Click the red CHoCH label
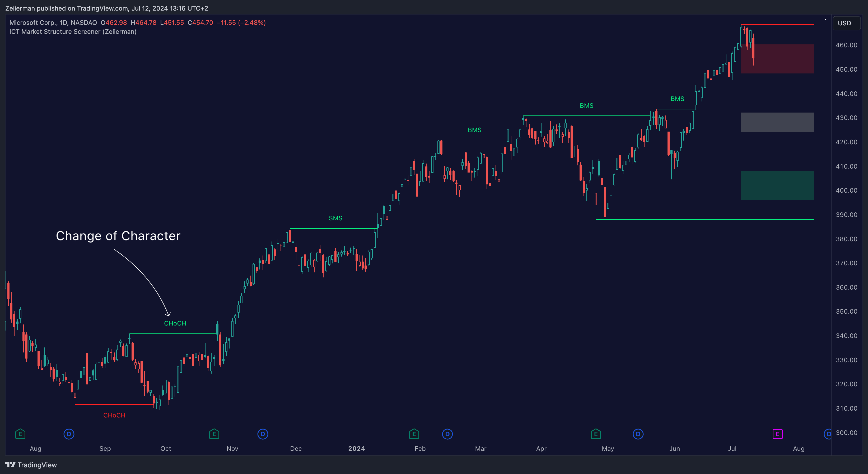The image size is (868, 474). coord(114,415)
